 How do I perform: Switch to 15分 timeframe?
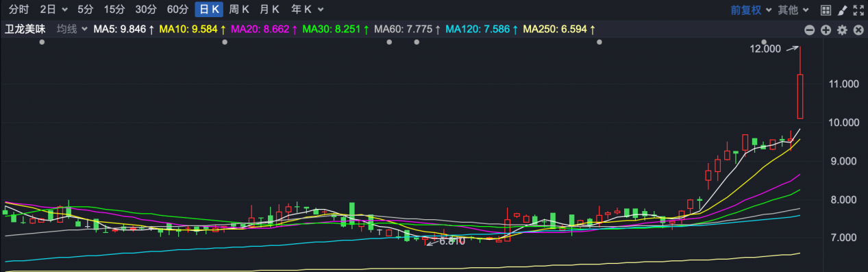114,10
